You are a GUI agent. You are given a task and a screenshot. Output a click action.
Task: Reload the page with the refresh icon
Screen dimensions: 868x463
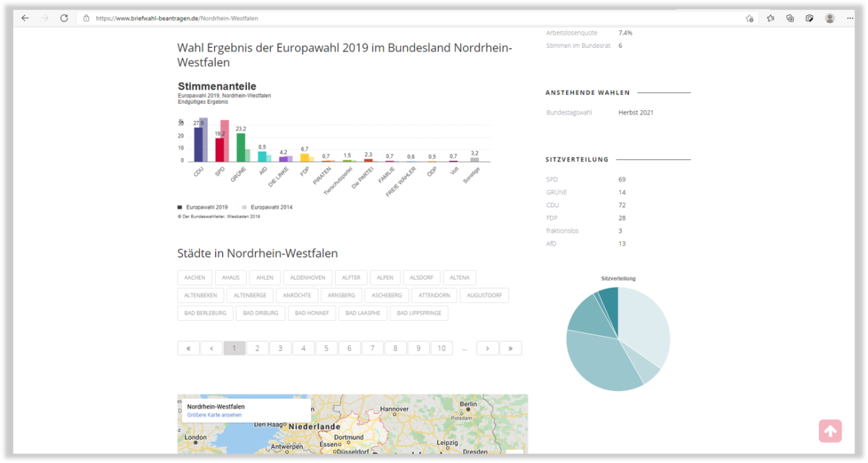(64, 18)
